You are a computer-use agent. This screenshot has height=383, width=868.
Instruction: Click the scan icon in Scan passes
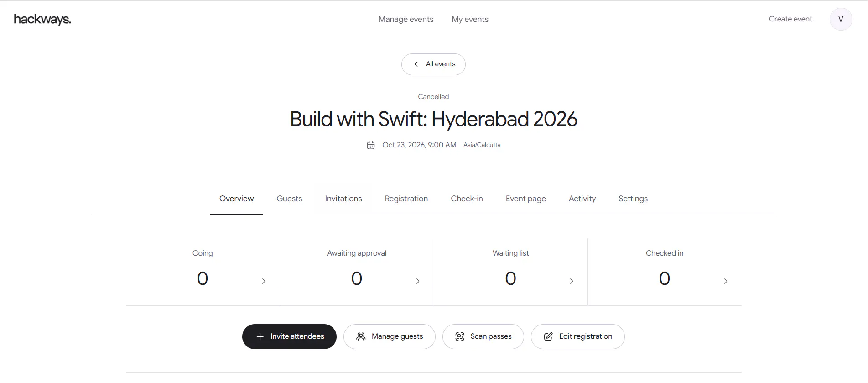460,336
